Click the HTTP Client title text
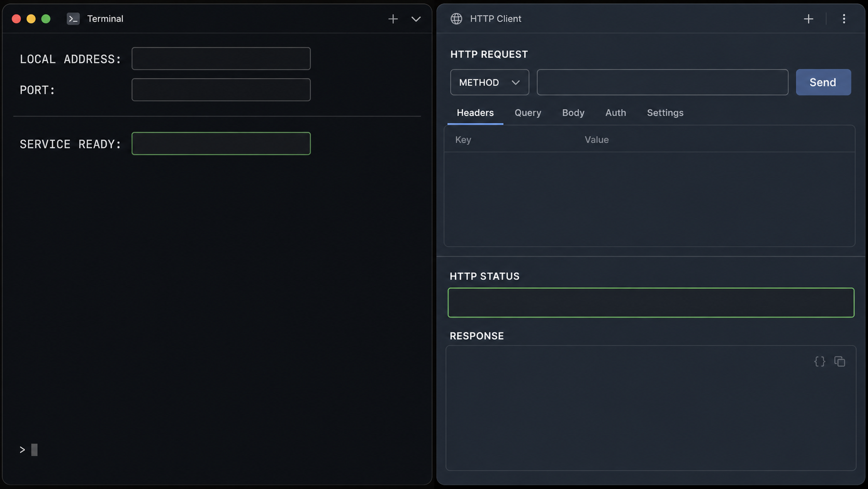Image resolution: width=868 pixels, height=489 pixels. [x=496, y=19]
